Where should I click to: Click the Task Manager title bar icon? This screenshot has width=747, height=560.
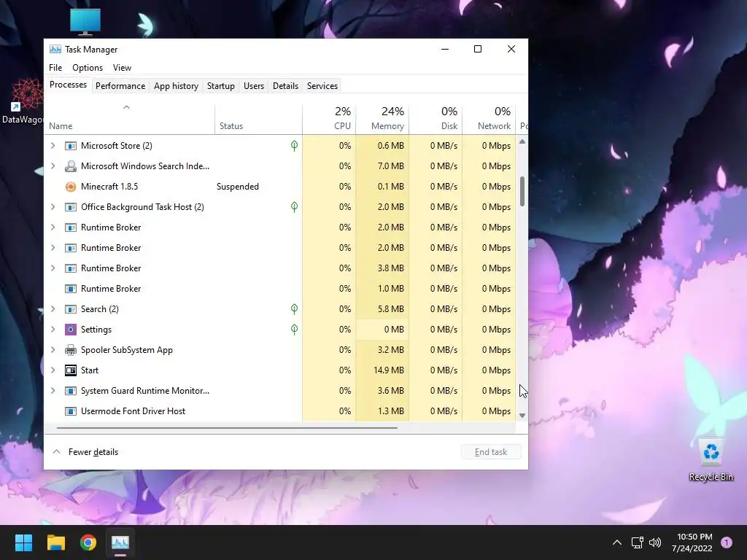click(x=55, y=49)
